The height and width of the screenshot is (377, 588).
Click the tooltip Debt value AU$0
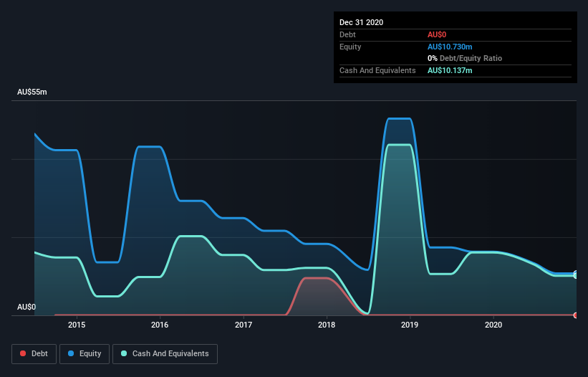click(x=437, y=34)
